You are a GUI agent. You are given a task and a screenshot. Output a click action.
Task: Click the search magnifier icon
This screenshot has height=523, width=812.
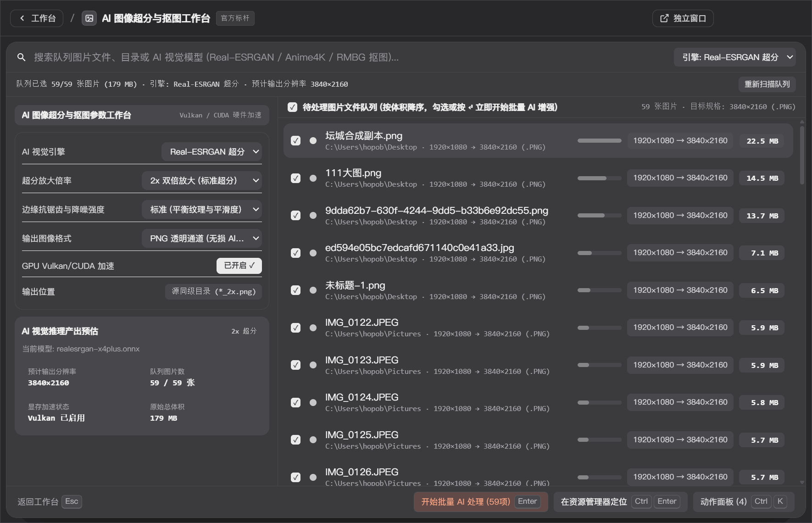tap(21, 57)
